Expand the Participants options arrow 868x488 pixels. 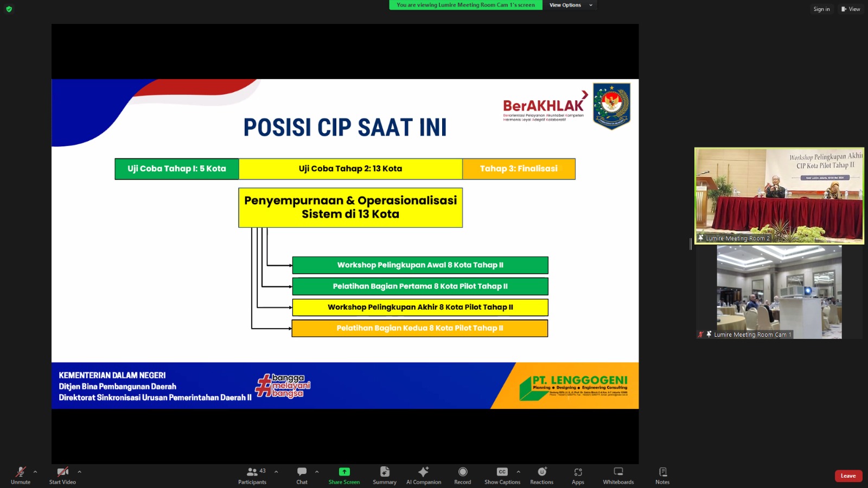[276, 472]
